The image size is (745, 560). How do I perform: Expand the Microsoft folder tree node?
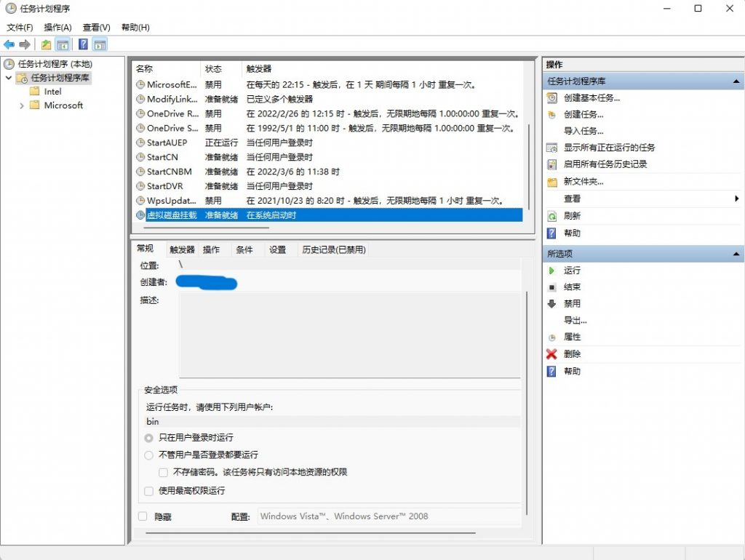pos(22,105)
